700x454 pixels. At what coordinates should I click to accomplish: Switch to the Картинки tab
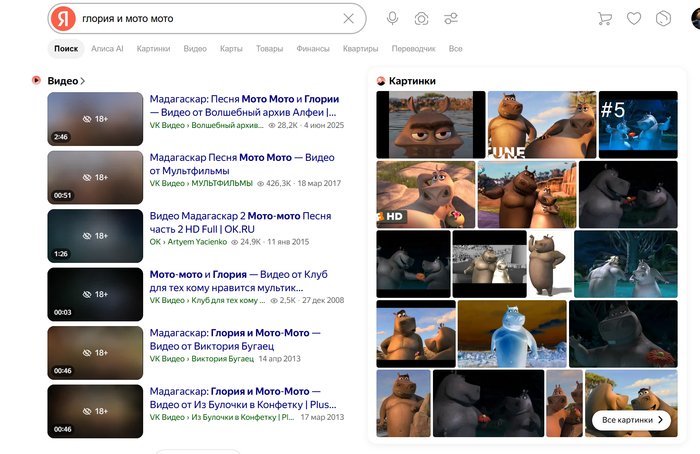(153, 49)
